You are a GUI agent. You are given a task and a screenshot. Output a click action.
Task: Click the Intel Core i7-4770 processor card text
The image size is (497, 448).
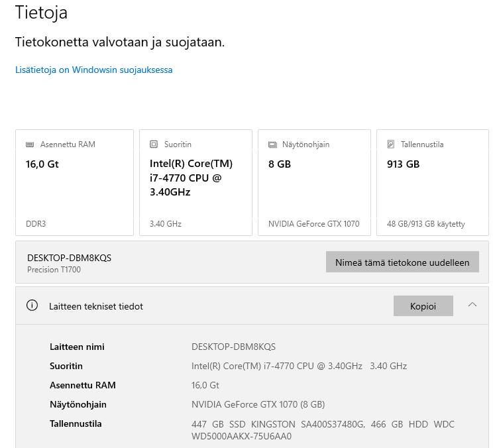click(x=191, y=178)
